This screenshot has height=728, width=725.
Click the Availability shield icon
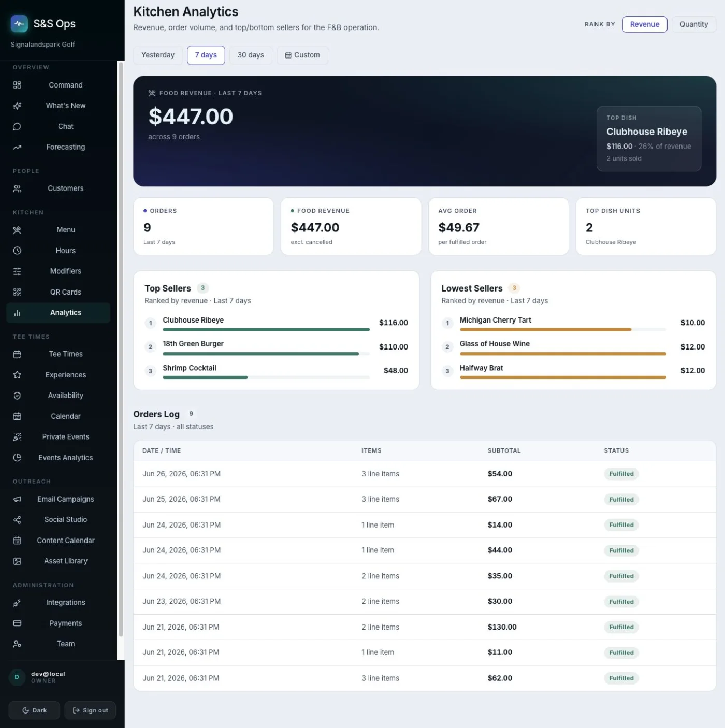(17, 396)
